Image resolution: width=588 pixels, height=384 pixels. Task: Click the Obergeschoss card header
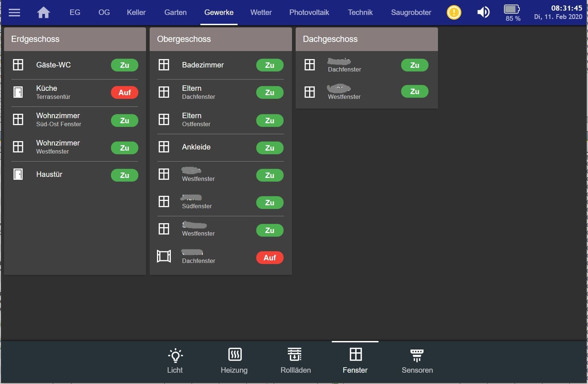[221, 39]
